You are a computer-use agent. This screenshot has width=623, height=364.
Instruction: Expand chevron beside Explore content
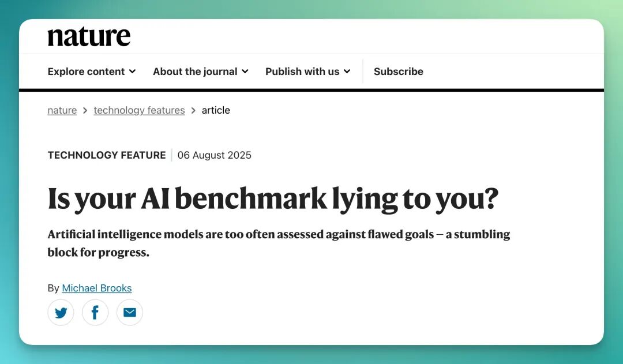click(x=133, y=72)
